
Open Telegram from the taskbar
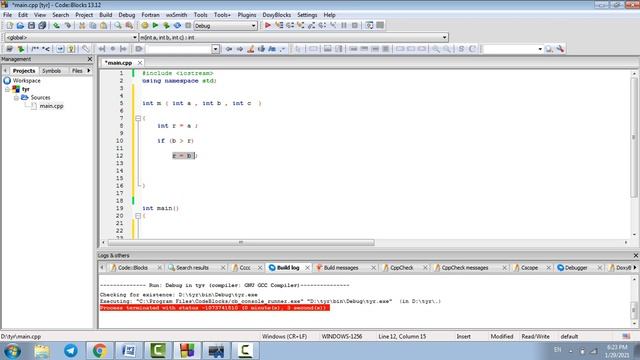coord(71,351)
